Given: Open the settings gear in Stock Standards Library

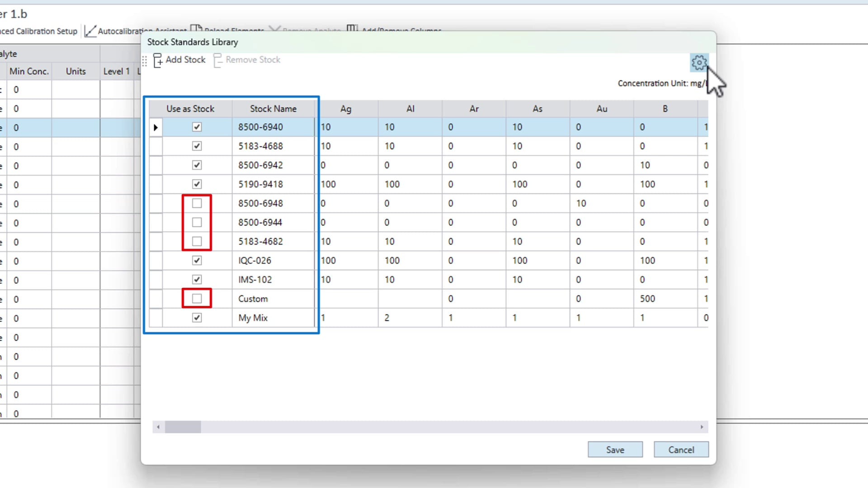Looking at the screenshot, I should [x=699, y=62].
